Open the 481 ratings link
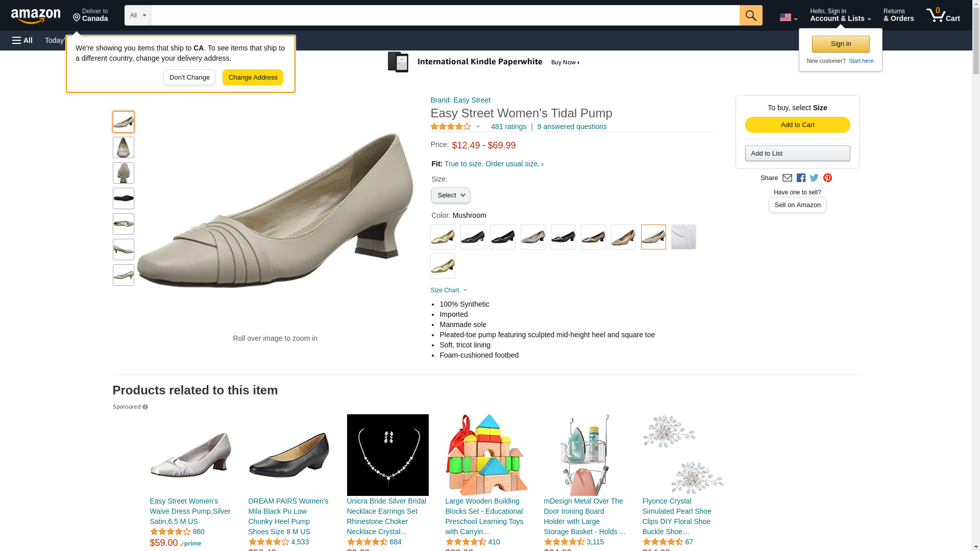This screenshot has width=980, height=551. [x=508, y=127]
